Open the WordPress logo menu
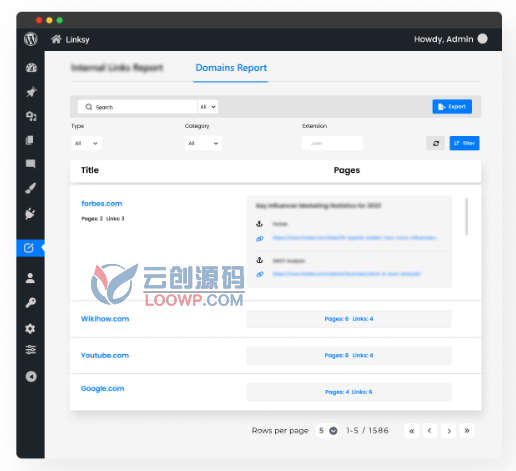The height and width of the screenshot is (471, 516). pos(31,39)
